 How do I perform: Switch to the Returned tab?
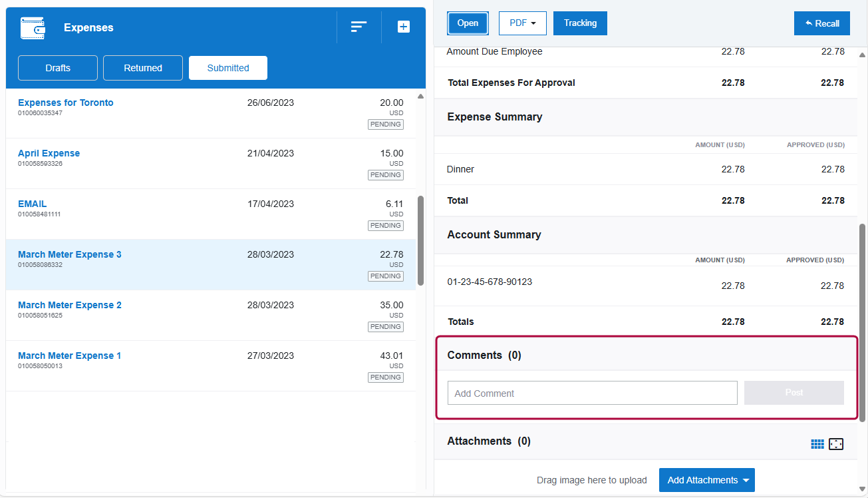click(x=143, y=68)
